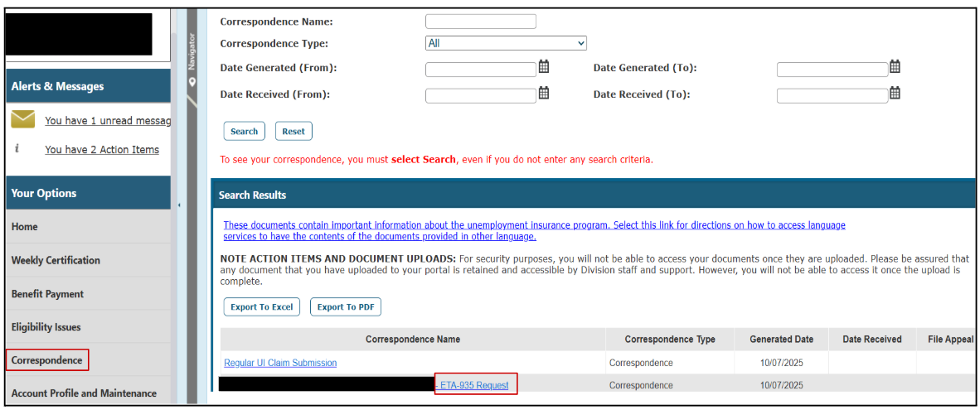This screenshot has width=980, height=410.
Task: Click the Navigator location pin icon
Action: [x=192, y=82]
